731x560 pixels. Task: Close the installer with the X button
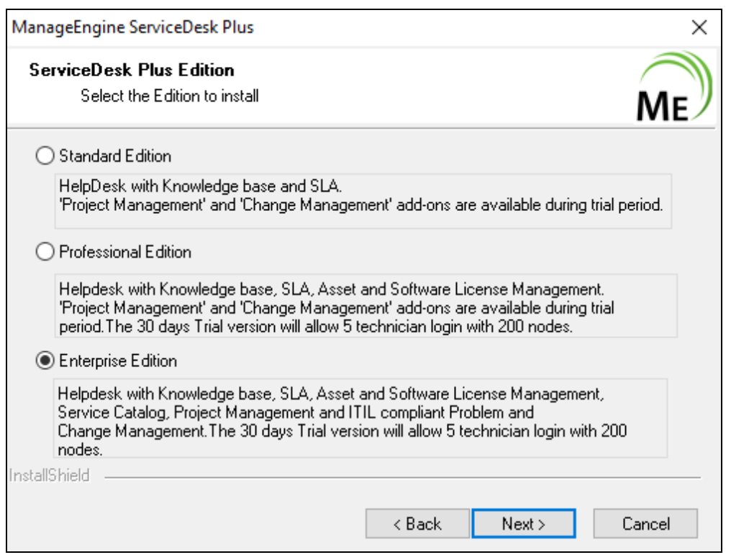699,28
